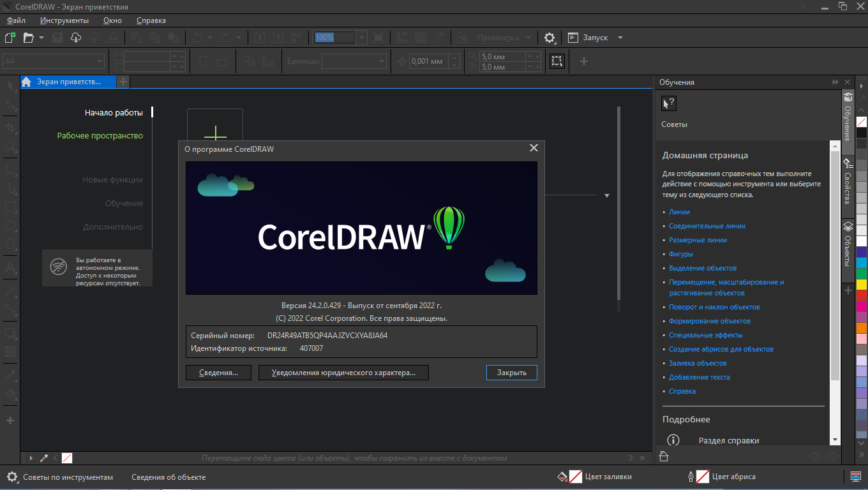Click the eyedropper icon in document palette
Viewport: 868px width, 490px height.
[44, 458]
